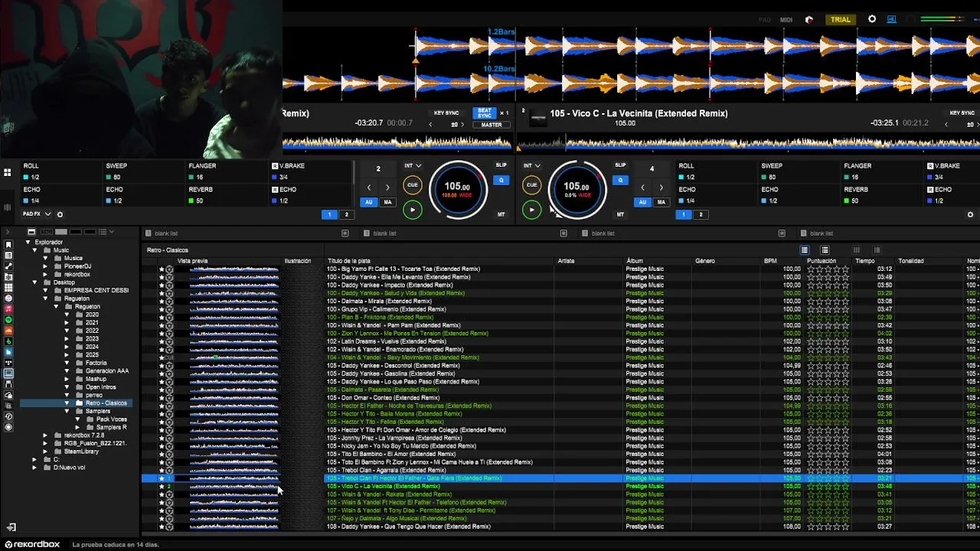Open the Collection bookmark icon in the sidebar
This screenshot has height=551, width=980.
[x=8, y=245]
